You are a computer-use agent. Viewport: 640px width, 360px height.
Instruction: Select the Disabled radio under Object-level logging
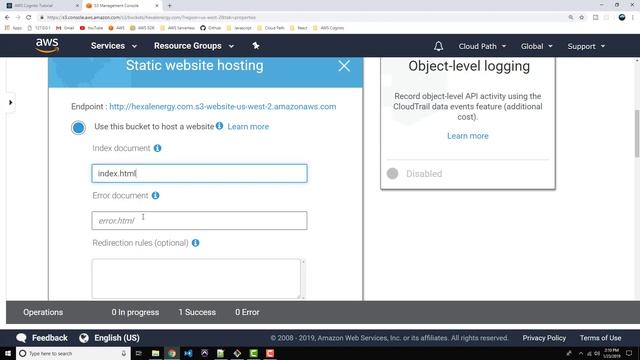[x=393, y=173]
